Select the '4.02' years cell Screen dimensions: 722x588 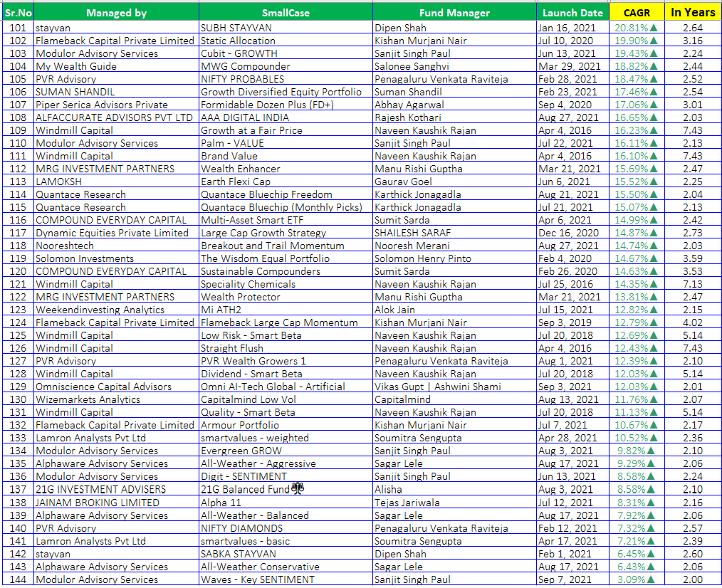click(x=693, y=322)
